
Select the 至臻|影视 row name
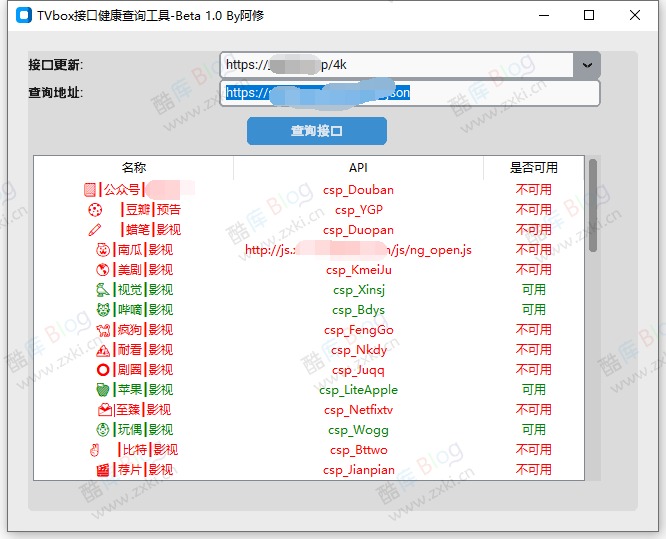pos(142,409)
